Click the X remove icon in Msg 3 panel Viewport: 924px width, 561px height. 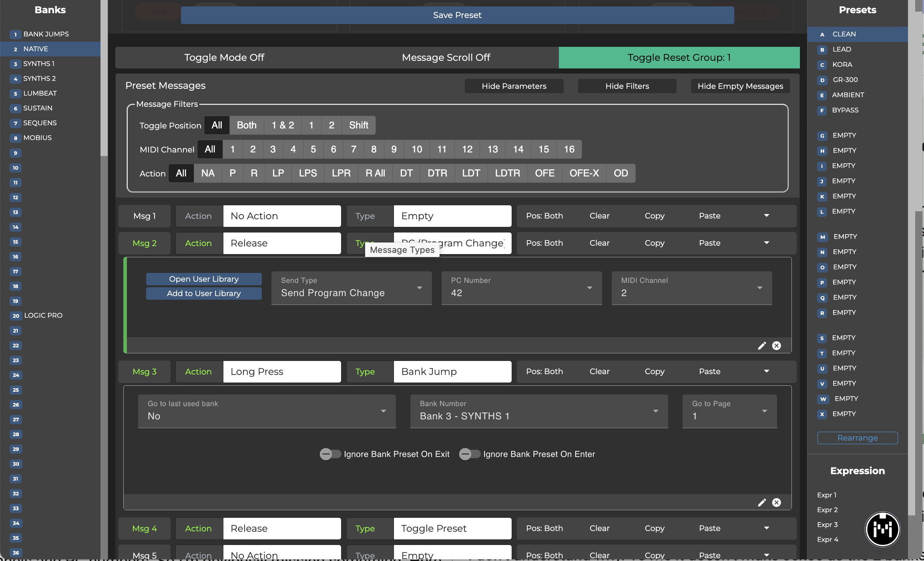(x=776, y=503)
